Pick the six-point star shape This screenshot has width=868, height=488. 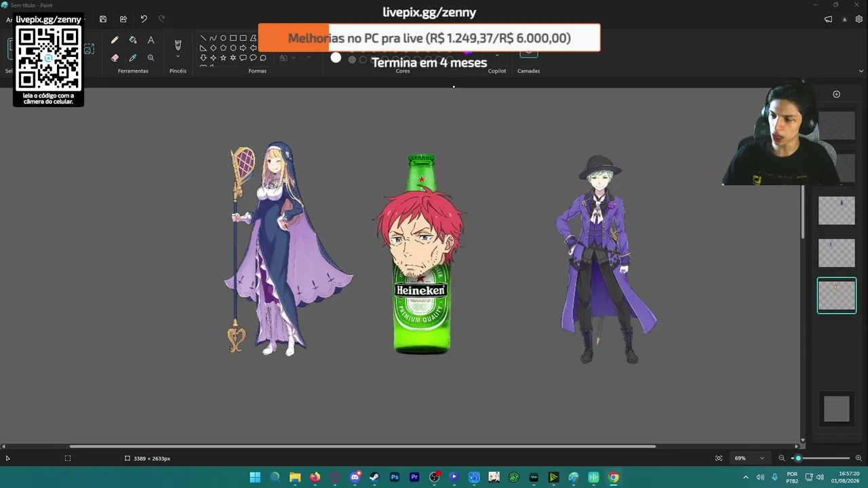233,58
